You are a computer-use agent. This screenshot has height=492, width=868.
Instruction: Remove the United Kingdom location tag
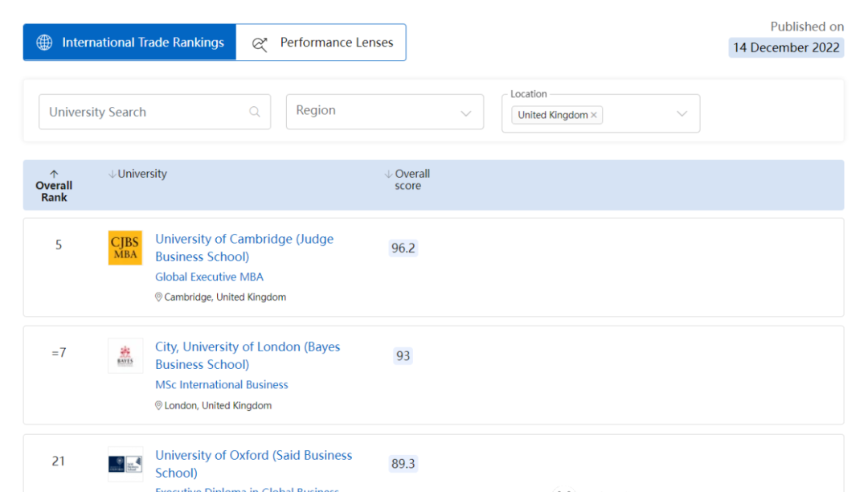594,115
